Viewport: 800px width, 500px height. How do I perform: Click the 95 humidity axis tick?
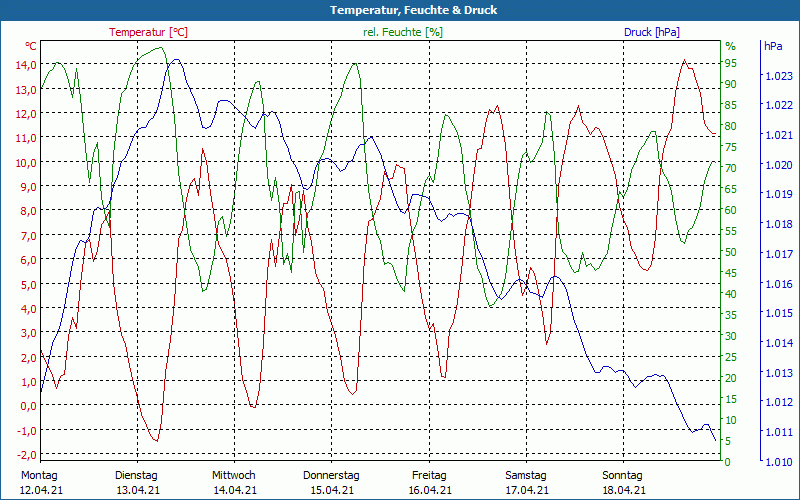coord(730,63)
